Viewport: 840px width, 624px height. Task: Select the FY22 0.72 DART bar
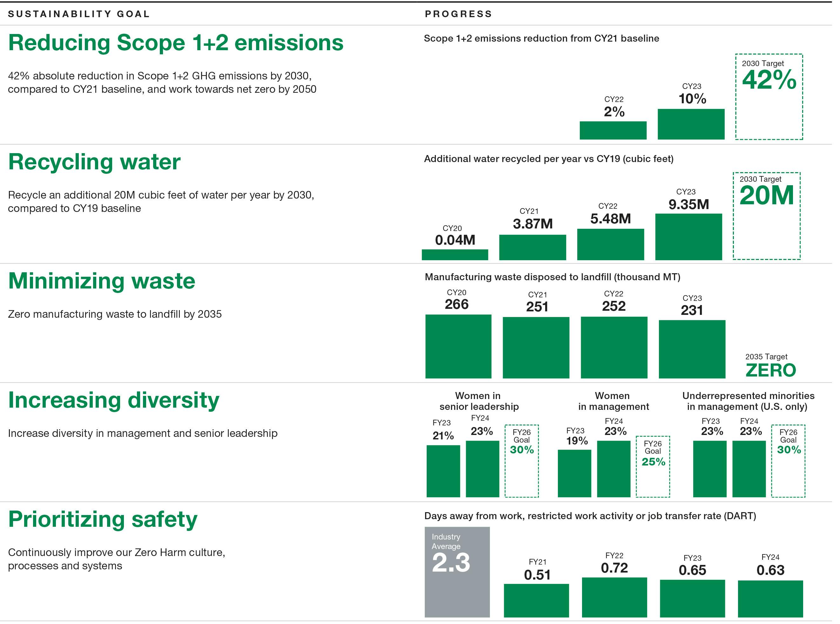(x=614, y=597)
